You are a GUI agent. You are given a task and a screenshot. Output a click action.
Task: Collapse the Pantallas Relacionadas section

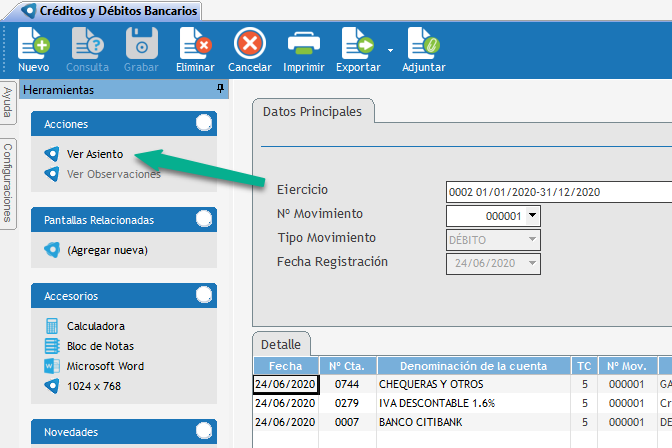[204, 219]
